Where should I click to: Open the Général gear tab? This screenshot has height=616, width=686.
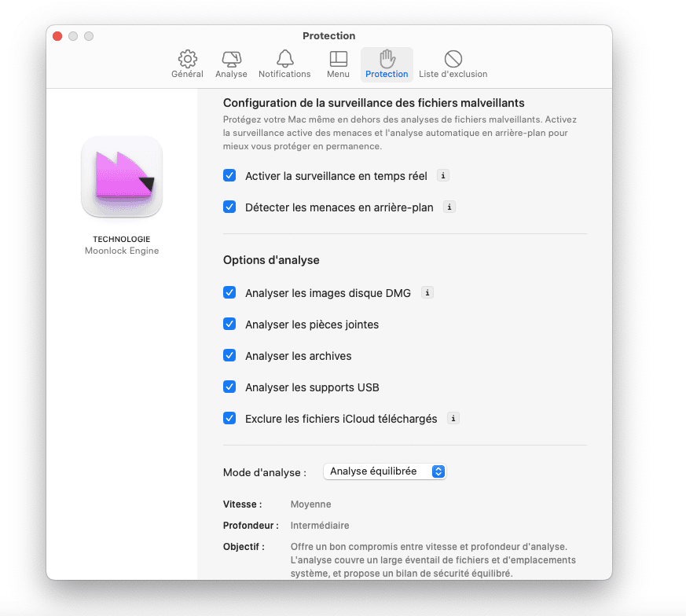[x=187, y=64]
